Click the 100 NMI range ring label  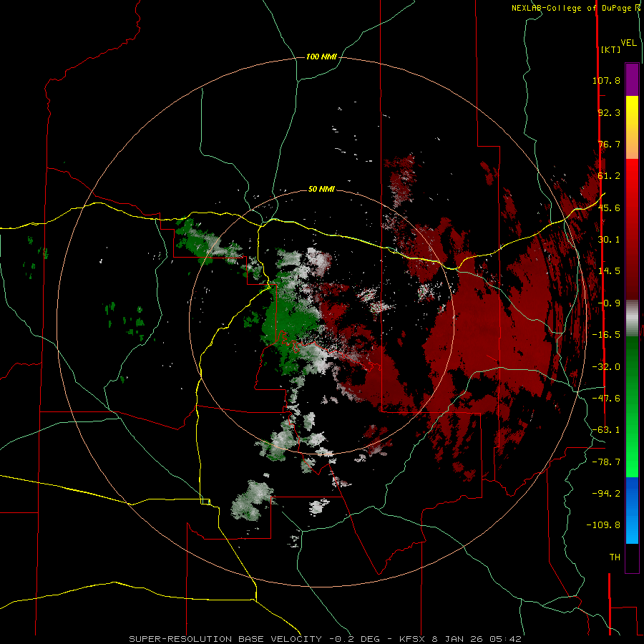(x=321, y=57)
